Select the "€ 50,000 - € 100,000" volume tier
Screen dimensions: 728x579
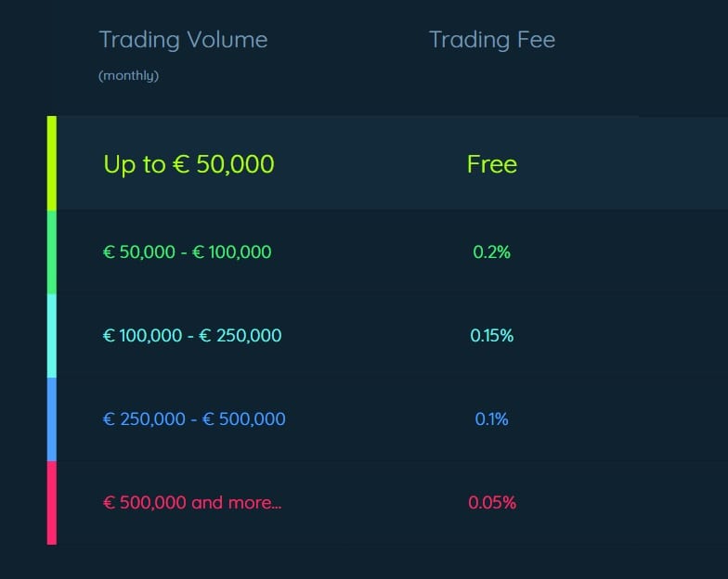[x=187, y=251]
